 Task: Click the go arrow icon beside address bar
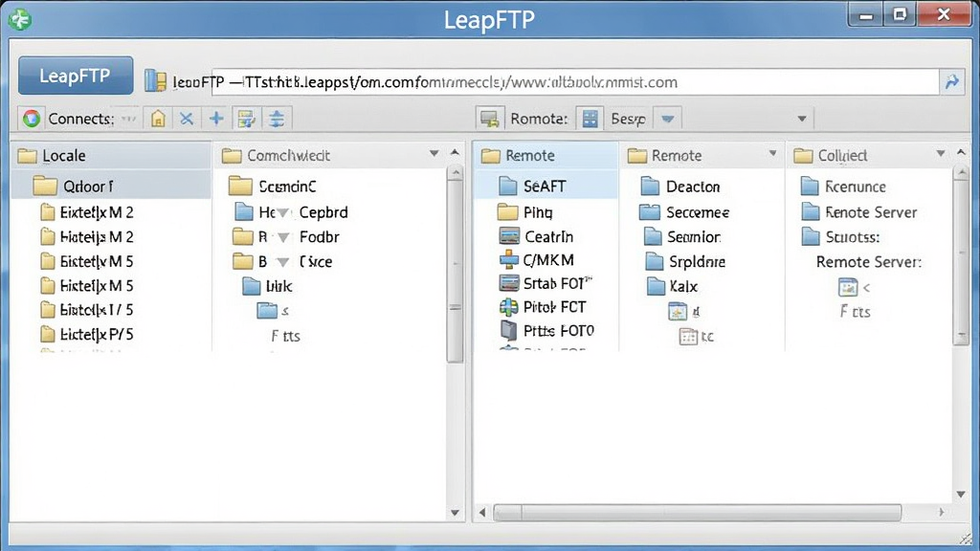952,82
